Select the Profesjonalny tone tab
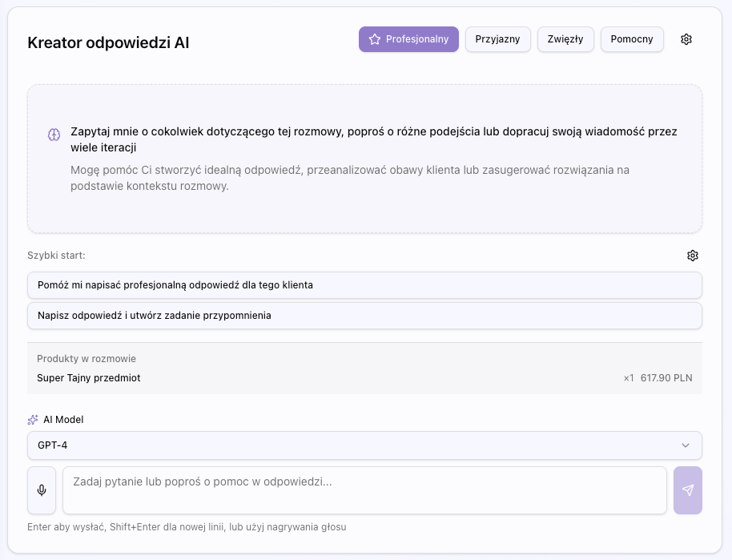This screenshot has height=560, width=732. click(408, 38)
